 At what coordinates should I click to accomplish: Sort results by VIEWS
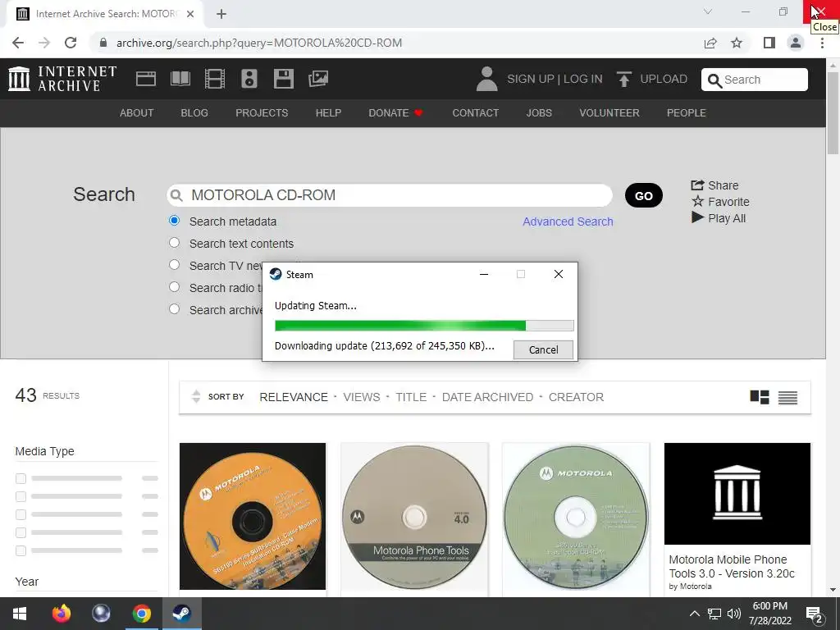[362, 397]
